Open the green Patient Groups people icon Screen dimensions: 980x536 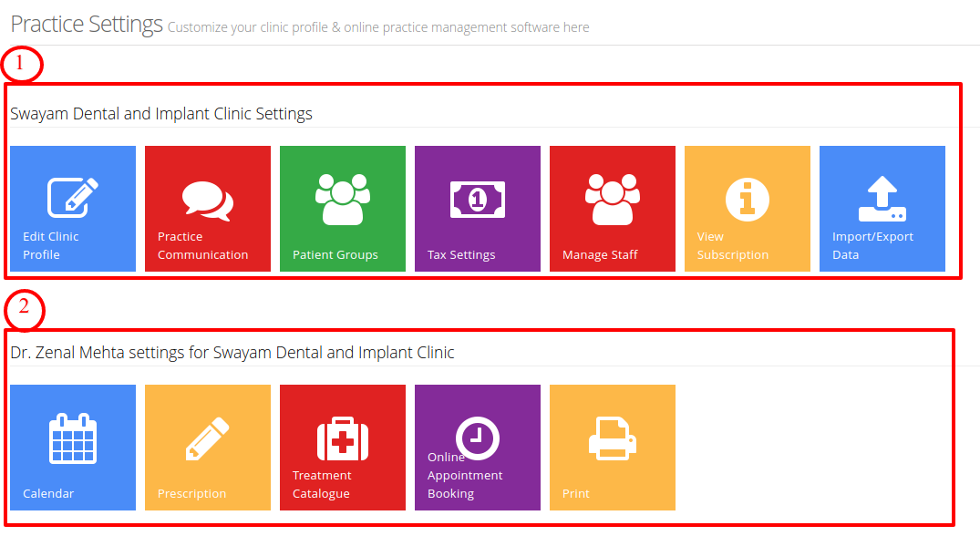click(x=343, y=200)
